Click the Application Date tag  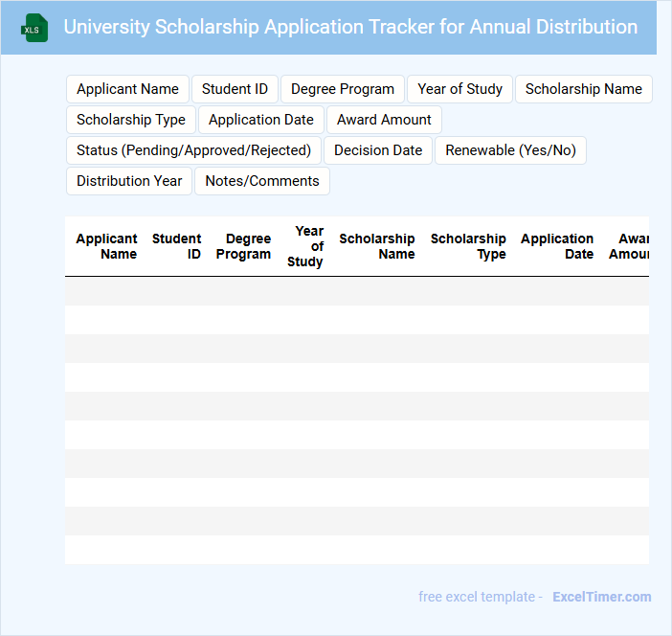click(260, 120)
